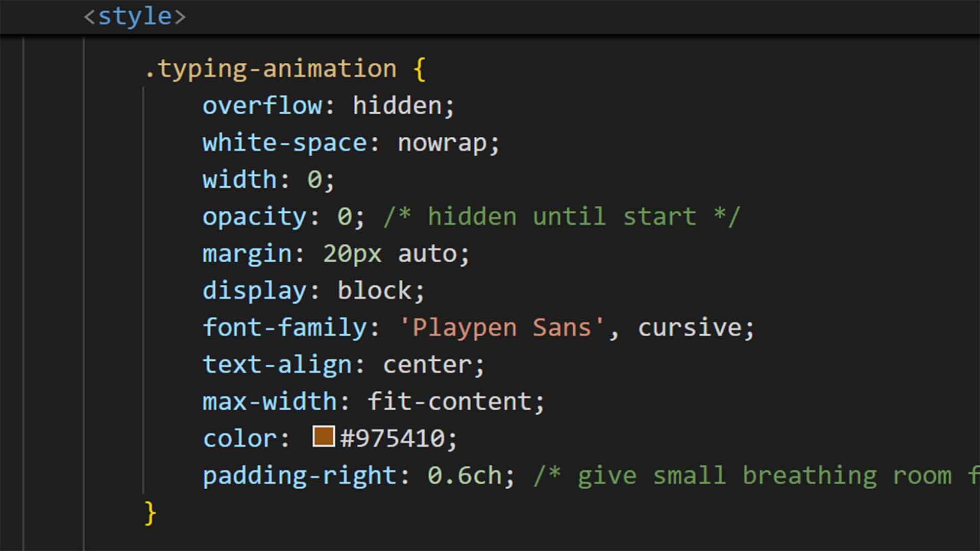Screen dimensions: 980x551
Task: Place cursor on the overflow property
Action: pos(262,106)
